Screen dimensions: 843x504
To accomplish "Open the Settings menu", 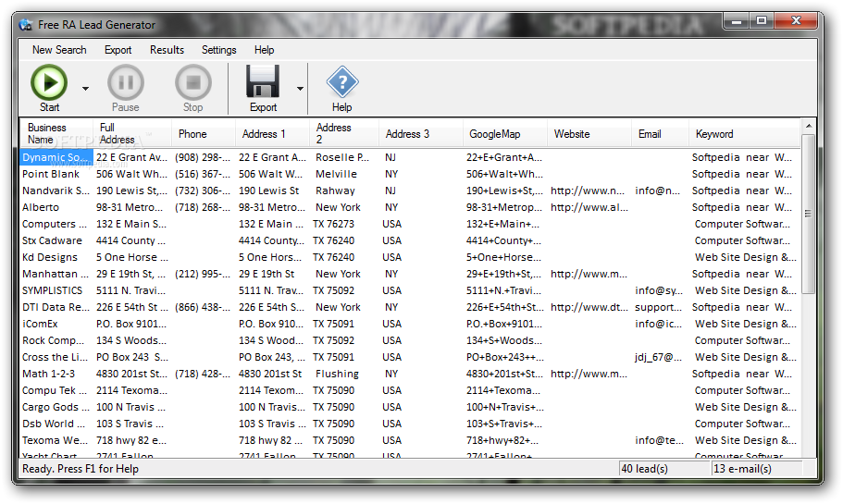I will coord(218,50).
